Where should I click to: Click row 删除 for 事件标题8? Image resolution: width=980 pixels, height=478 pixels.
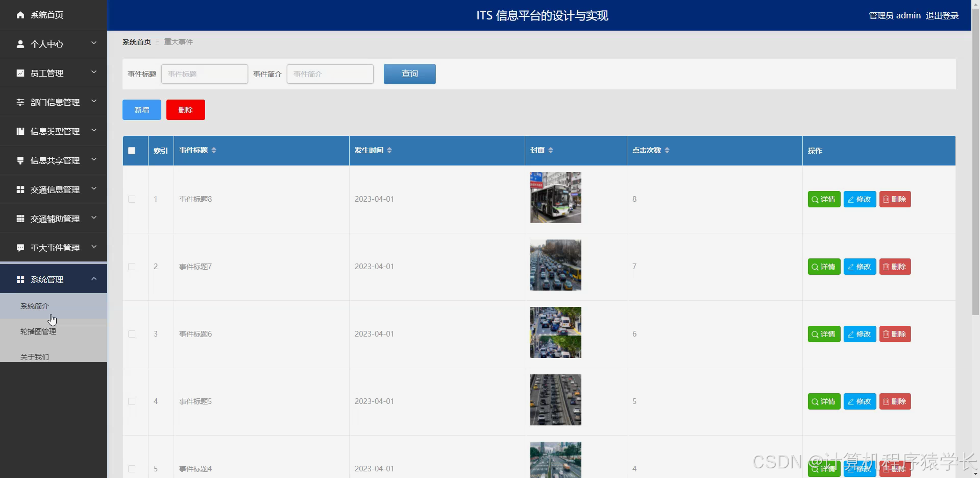pyautogui.click(x=895, y=199)
